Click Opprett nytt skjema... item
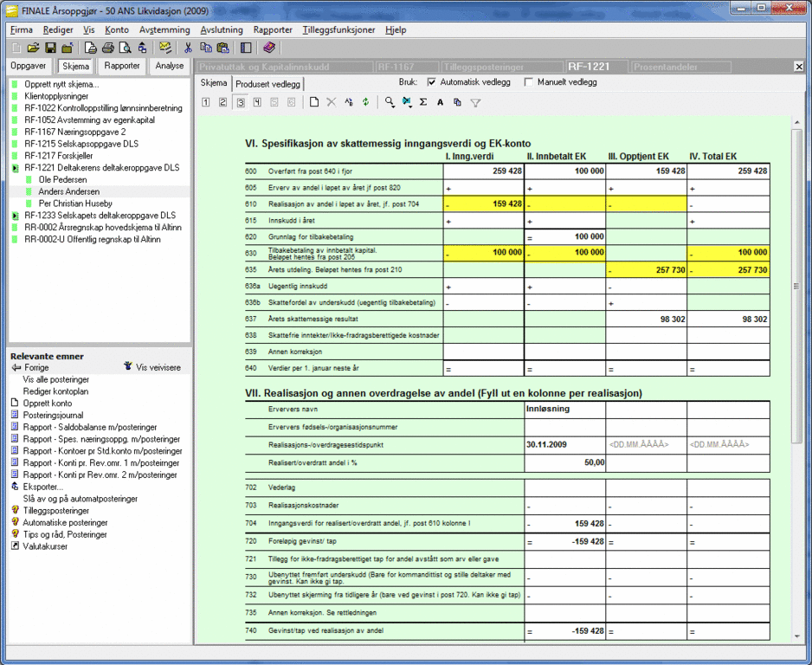The height and width of the screenshot is (665, 812). tap(61, 84)
